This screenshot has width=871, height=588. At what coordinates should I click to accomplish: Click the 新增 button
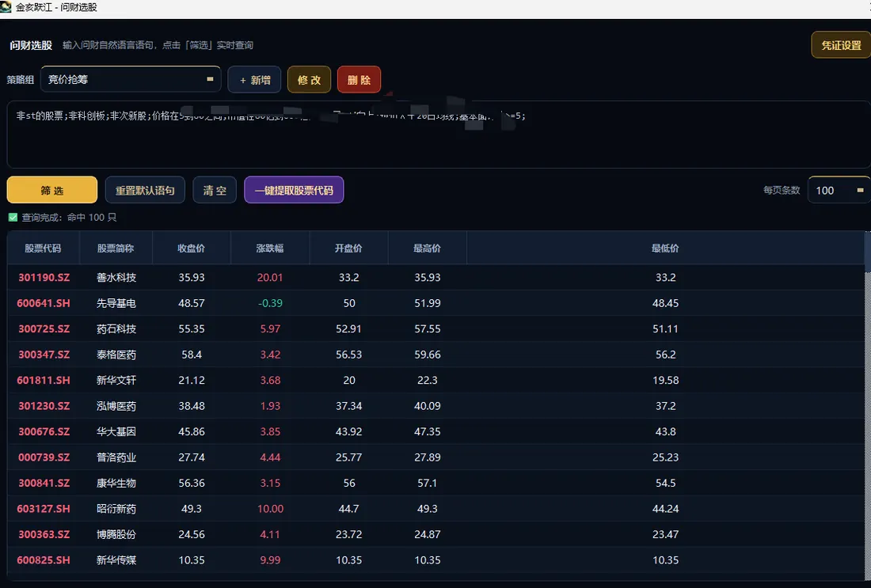[x=254, y=80]
